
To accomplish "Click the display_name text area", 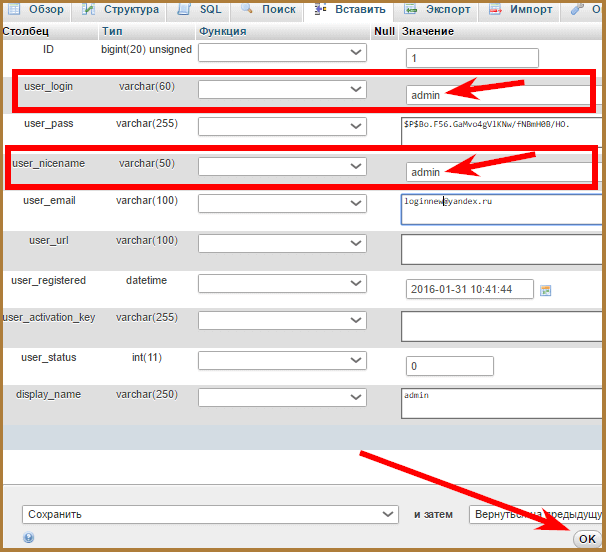I will 502,403.
